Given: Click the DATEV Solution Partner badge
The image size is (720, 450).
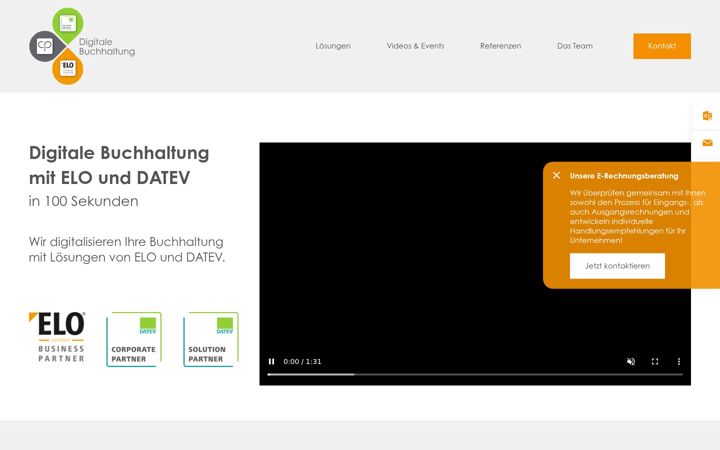Looking at the screenshot, I should pyautogui.click(x=211, y=339).
